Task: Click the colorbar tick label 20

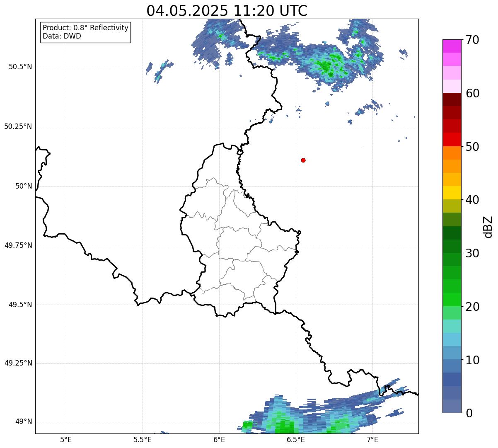Action: [x=472, y=307]
